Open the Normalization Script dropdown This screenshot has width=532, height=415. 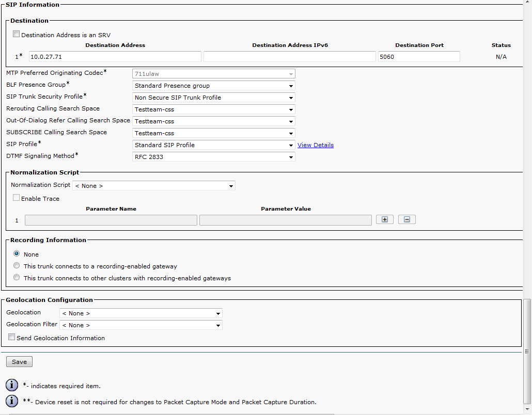[154, 186]
